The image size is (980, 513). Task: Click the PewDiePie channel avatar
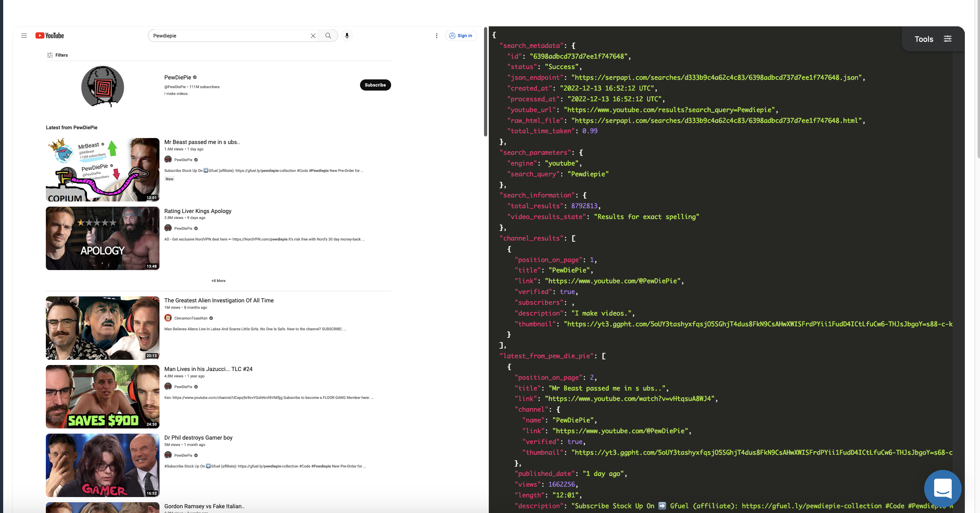point(102,87)
